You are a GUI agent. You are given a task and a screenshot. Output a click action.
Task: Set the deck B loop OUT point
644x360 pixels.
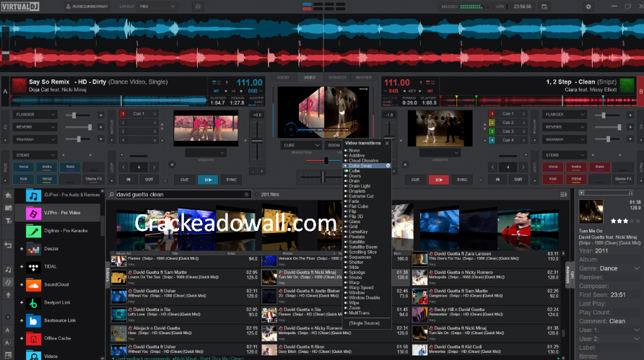pyautogui.click(x=518, y=180)
